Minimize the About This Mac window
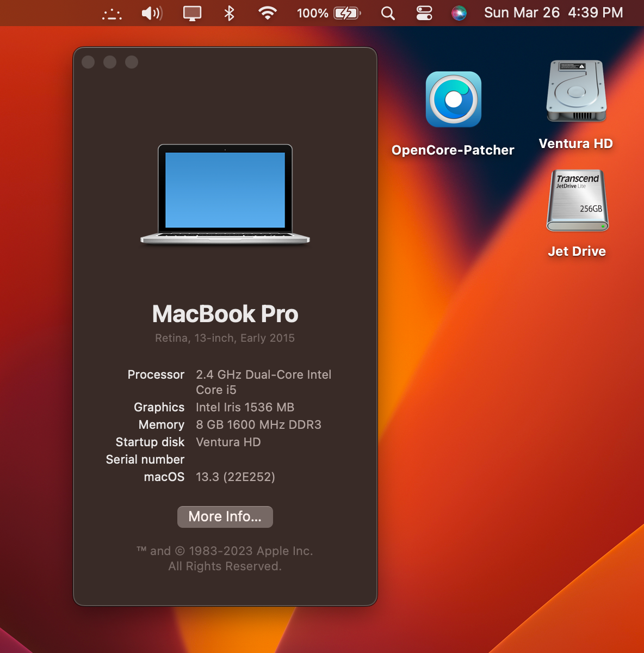 coord(110,62)
